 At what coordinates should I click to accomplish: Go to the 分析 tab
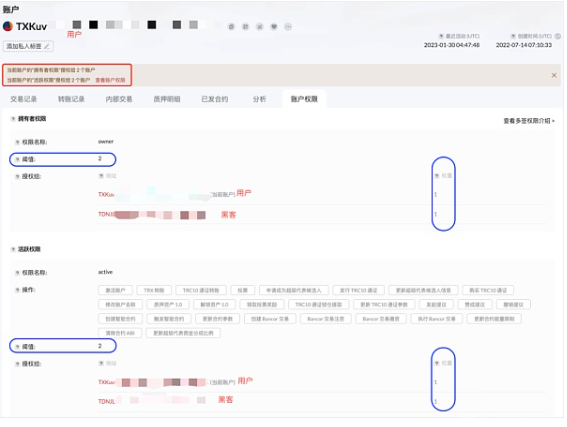259,99
